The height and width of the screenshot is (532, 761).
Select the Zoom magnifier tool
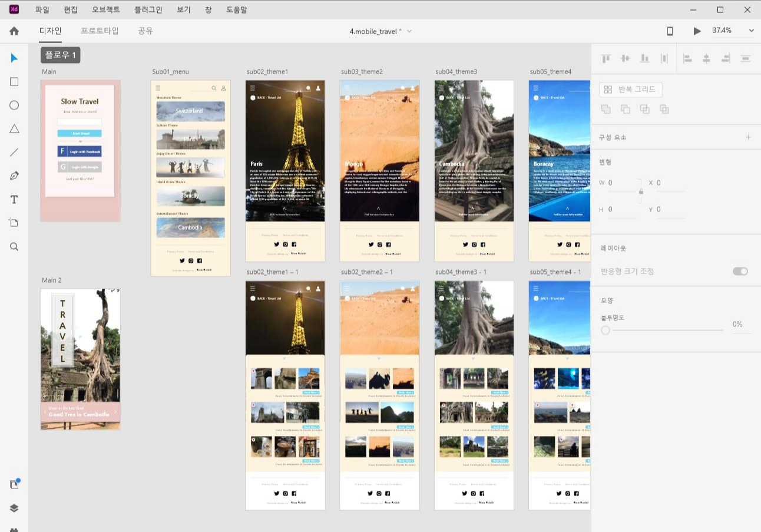click(x=14, y=246)
